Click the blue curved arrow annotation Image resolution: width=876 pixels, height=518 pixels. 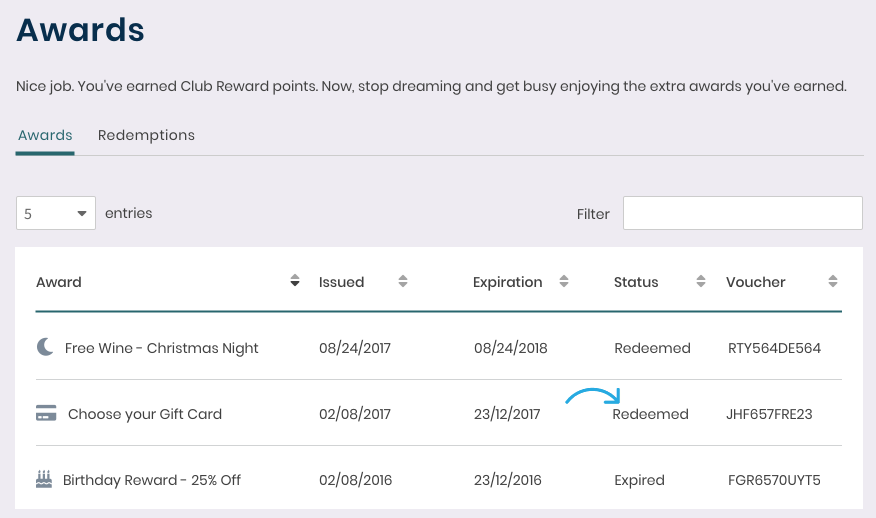[593, 396]
